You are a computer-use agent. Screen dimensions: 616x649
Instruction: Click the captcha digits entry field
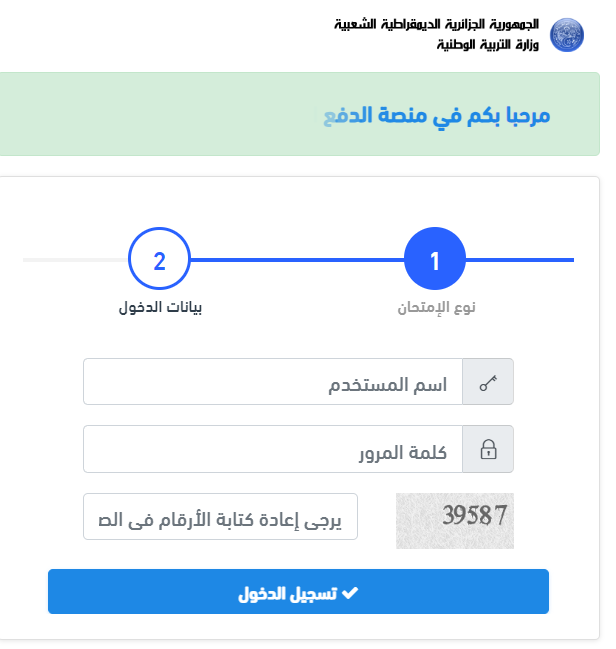220,516
